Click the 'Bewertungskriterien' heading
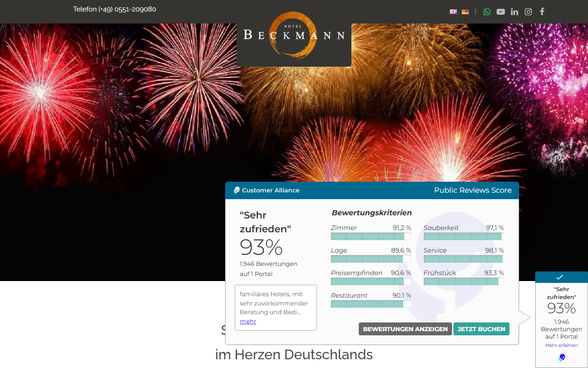This screenshot has height=368, width=588. [x=372, y=213]
